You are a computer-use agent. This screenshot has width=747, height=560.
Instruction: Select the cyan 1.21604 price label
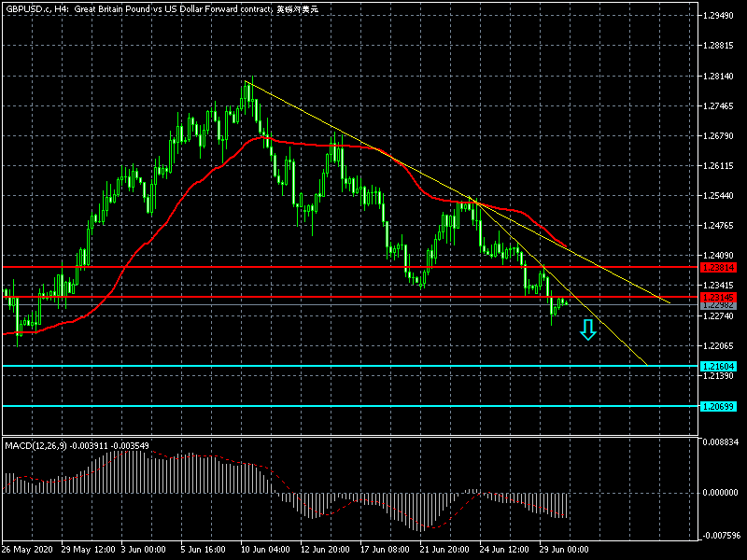[x=717, y=366]
